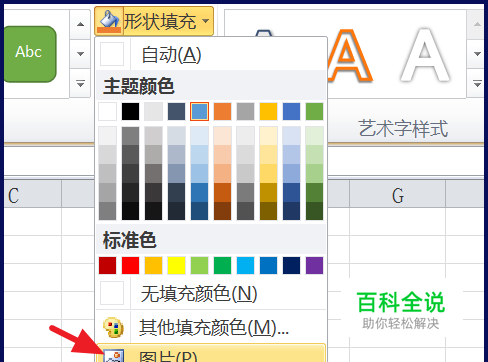Apply the white shadowed WordArt A style

(x=425, y=55)
